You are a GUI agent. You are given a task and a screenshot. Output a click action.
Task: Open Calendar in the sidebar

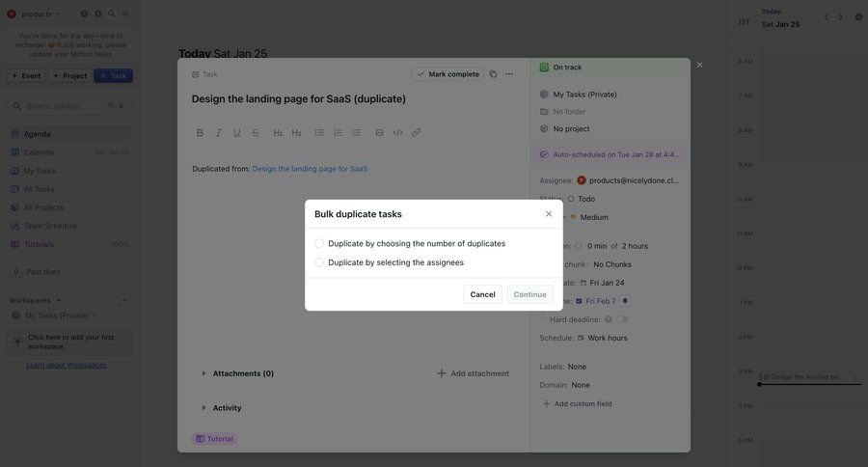(69, 152)
